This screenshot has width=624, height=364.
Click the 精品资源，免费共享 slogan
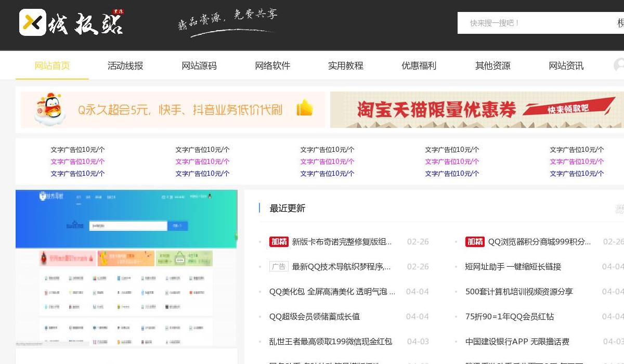tap(228, 22)
